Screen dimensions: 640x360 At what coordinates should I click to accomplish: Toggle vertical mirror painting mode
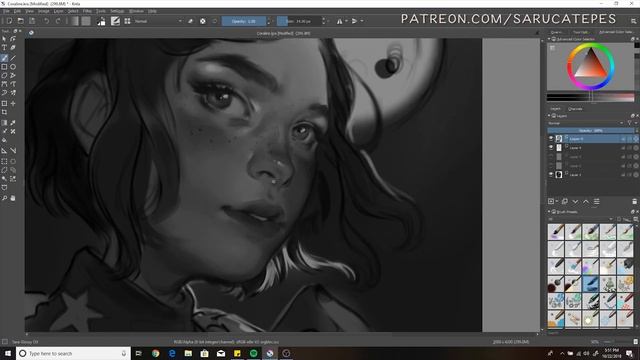(354, 21)
